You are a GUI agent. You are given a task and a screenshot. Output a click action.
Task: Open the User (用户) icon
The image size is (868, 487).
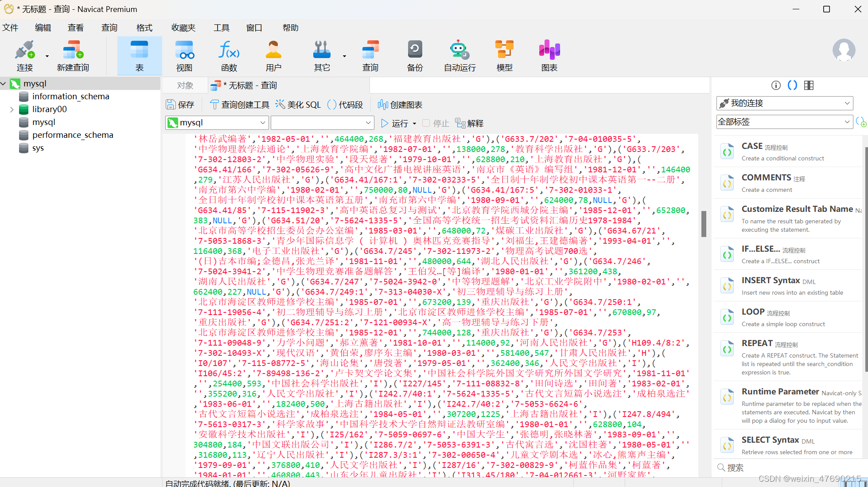(273, 50)
